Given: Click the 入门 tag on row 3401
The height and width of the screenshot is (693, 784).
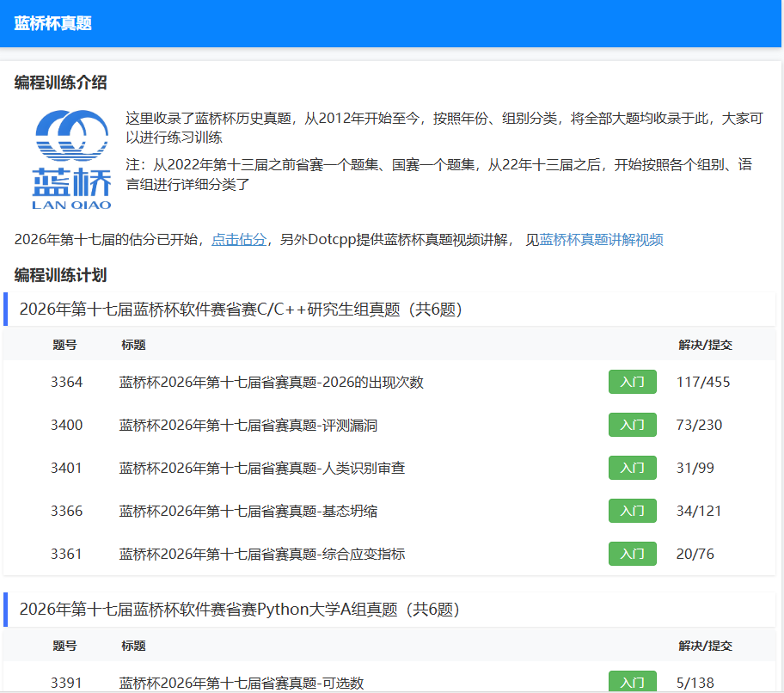Looking at the screenshot, I should (633, 468).
